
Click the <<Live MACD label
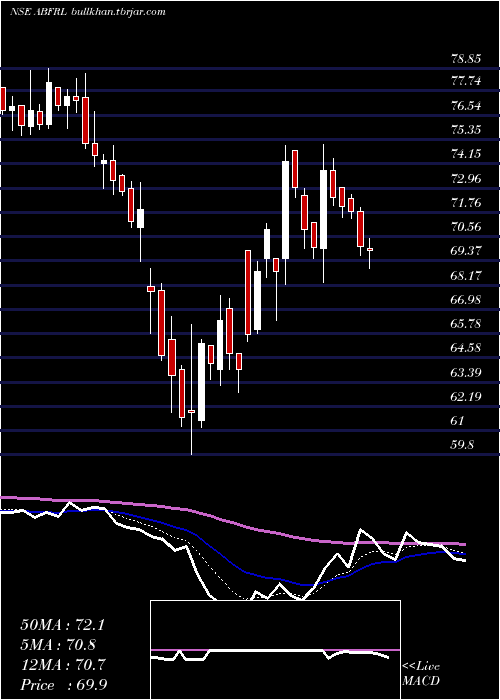point(421,674)
